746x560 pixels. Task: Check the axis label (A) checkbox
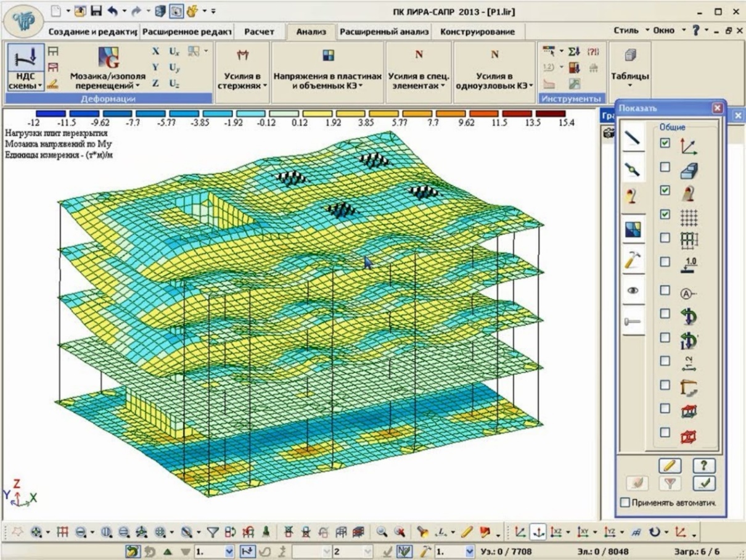pyautogui.click(x=665, y=290)
